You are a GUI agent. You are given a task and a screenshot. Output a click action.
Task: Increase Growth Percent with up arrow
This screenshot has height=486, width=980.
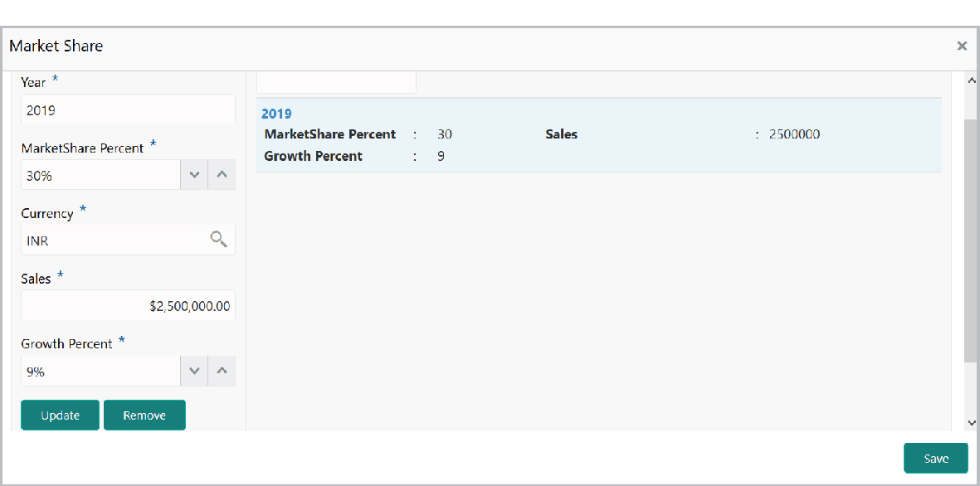222,371
